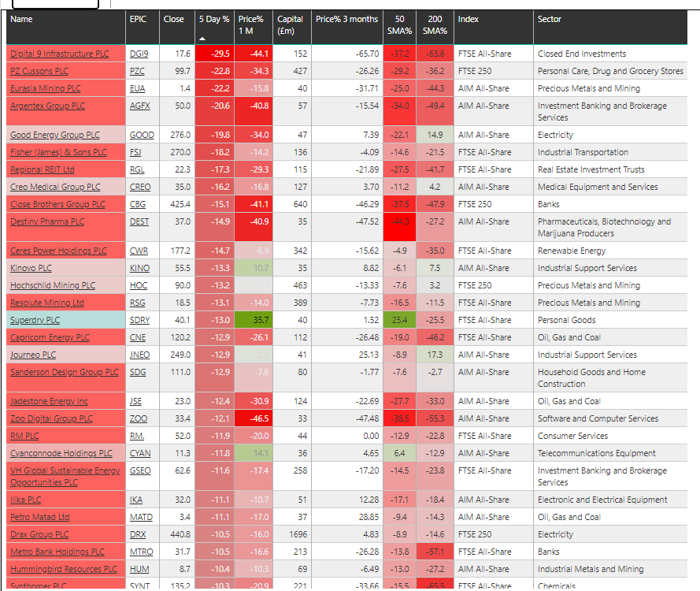Open Eurasia Mining PLC link
The image size is (700, 591).
click(46, 88)
